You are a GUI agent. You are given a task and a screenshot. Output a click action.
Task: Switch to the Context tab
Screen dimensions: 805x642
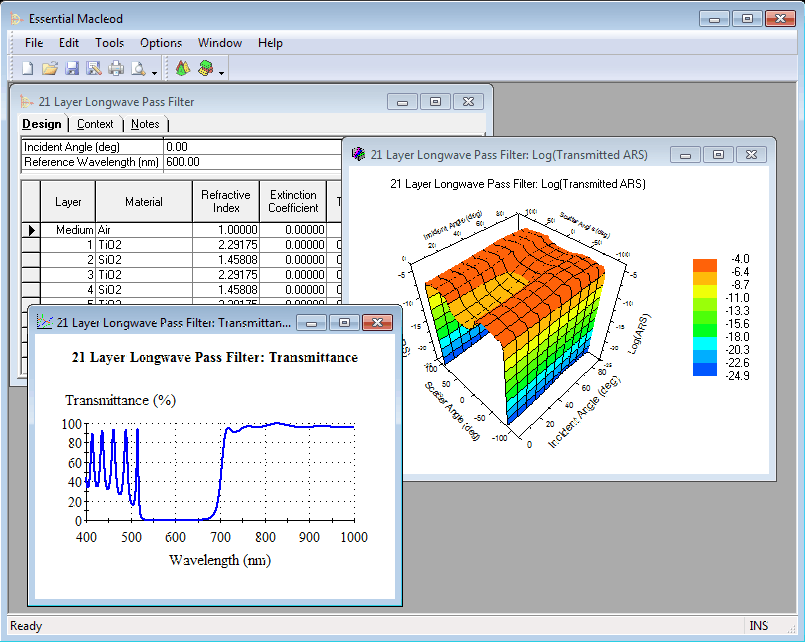pyautogui.click(x=95, y=124)
